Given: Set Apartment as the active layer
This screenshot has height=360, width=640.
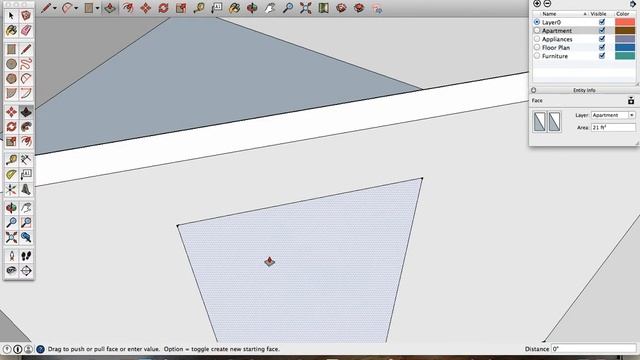Looking at the screenshot, I should [537, 31].
